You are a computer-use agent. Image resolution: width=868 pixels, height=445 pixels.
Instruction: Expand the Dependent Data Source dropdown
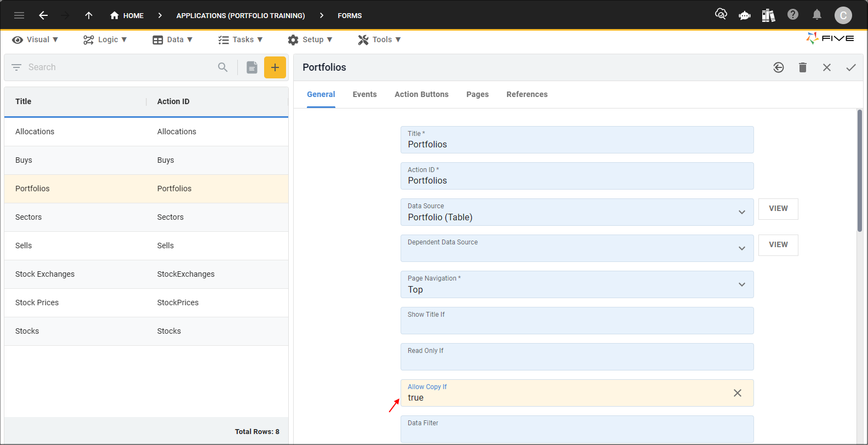click(x=742, y=248)
